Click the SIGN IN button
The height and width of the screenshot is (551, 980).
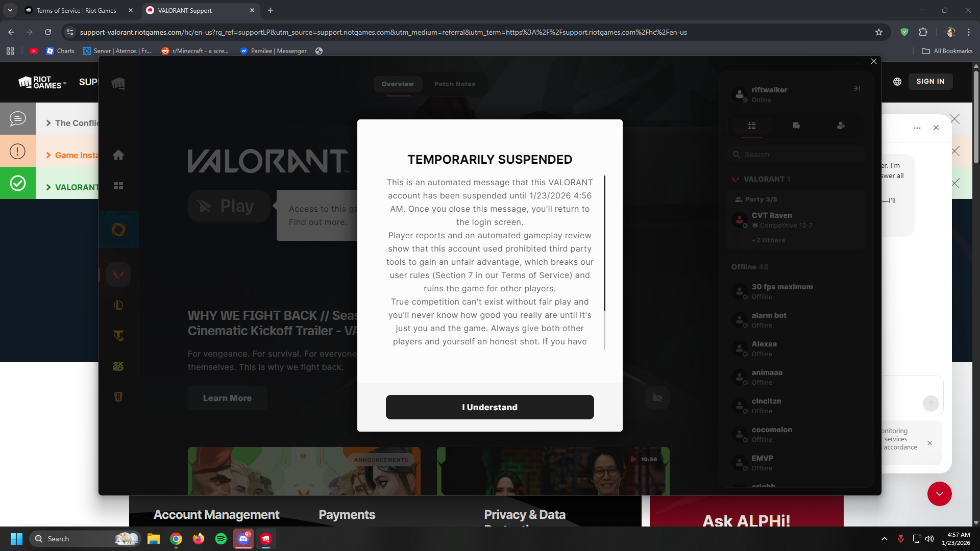[930, 82]
